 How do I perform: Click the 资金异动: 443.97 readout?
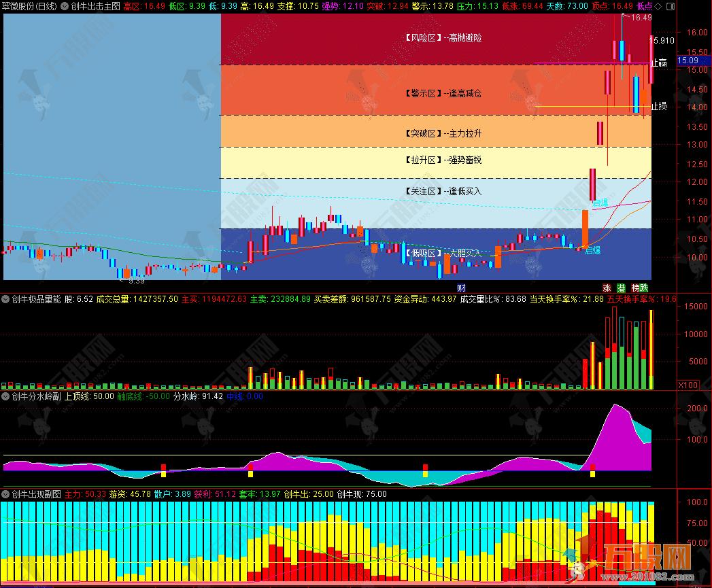pos(425,299)
